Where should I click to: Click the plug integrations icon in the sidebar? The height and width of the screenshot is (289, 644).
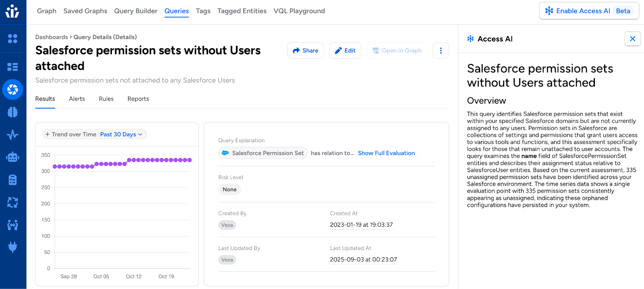click(12, 247)
